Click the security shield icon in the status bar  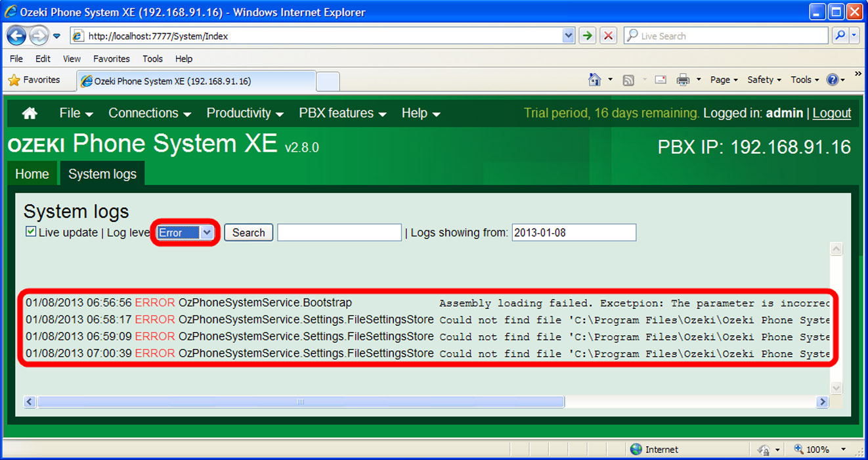(x=764, y=450)
